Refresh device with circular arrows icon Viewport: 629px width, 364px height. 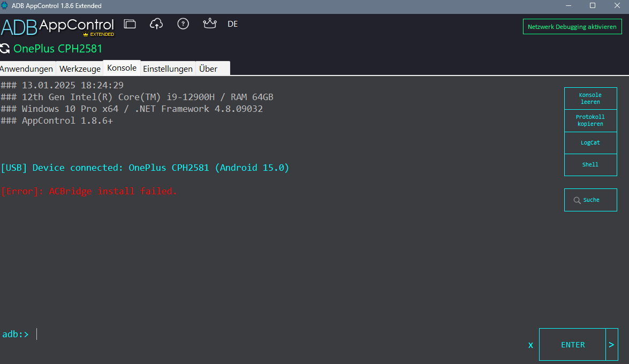click(x=5, y=49)
